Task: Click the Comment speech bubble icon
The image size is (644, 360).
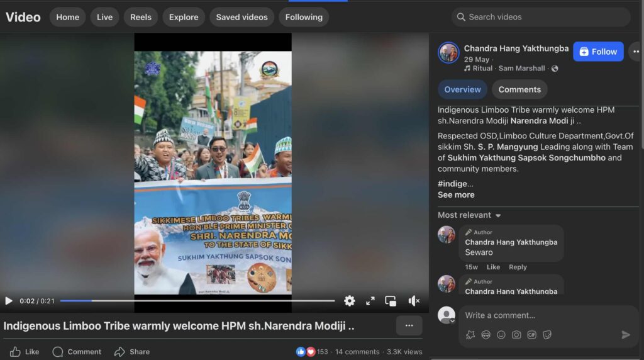Action: tap(58, 352)
